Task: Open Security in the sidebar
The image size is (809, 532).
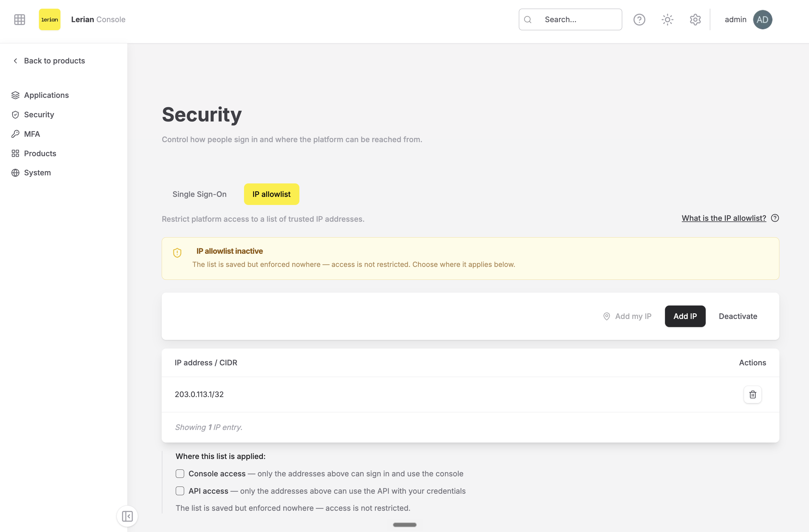Action: [39, 115]
